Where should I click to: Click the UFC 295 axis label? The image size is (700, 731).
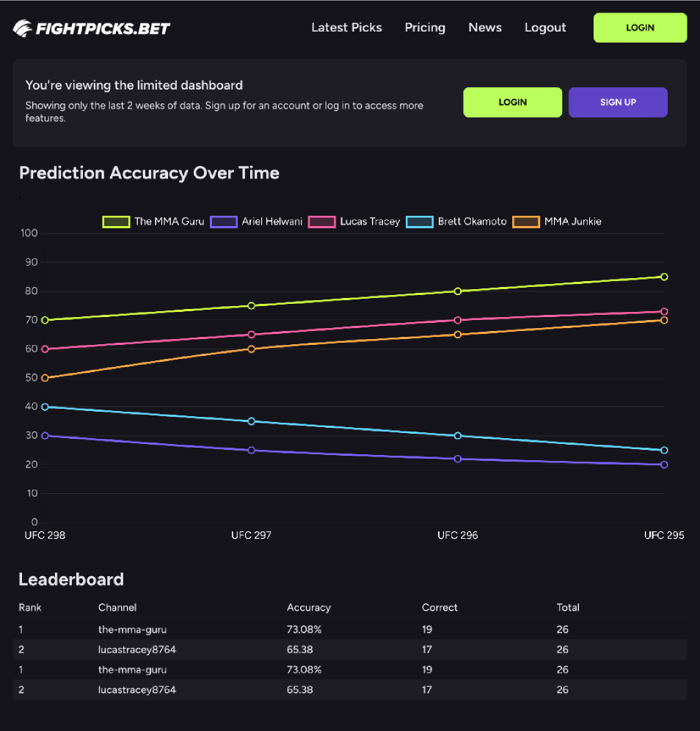[x=664, y=536]
